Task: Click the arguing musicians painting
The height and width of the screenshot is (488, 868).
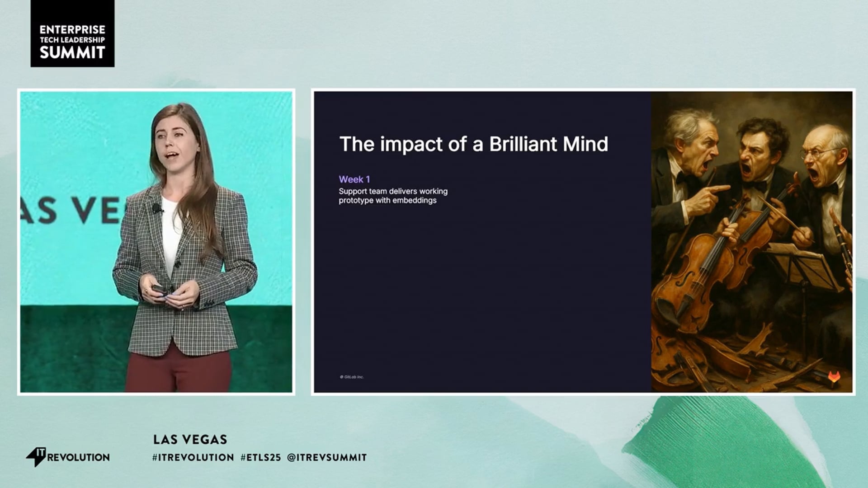Action: 752,242
